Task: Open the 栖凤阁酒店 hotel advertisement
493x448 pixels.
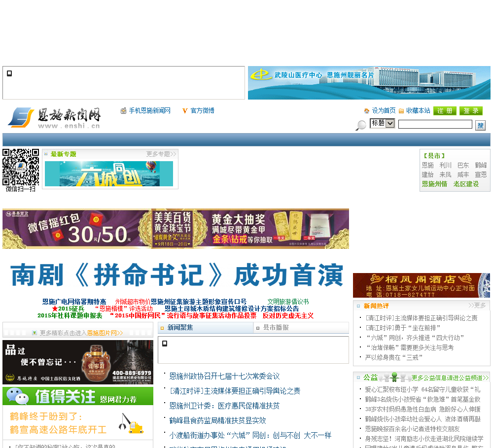Action: pyautogui.click(x=422, y=285)
